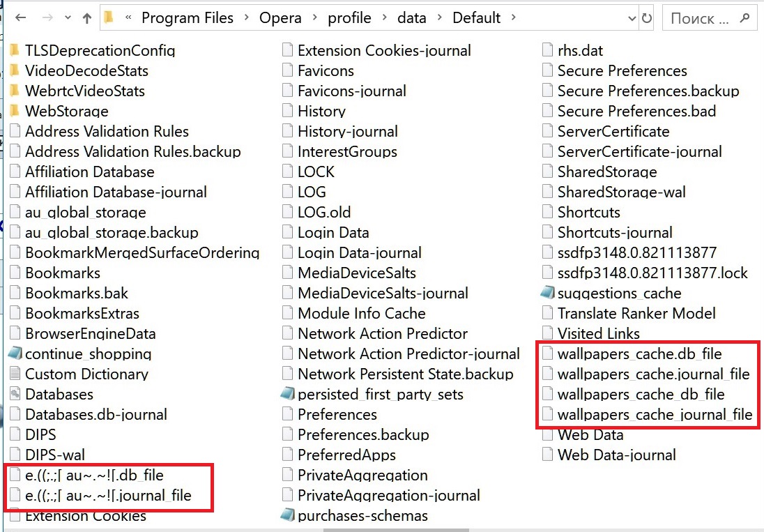Select SharedStorage-wal file name
The image size is (764, 532).
tap(621, 192)
